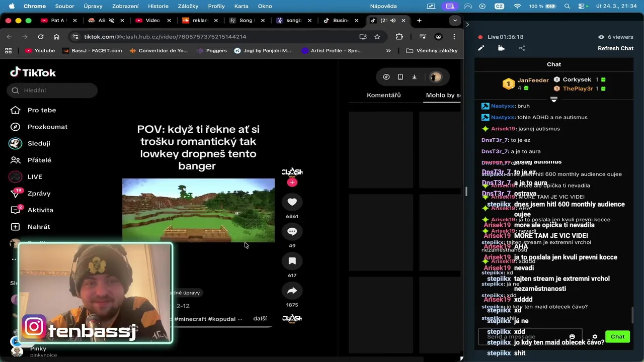Viewport: 644px width, 362px height.
Task: Click the Minecraft video thumbnail
Action: click(198, 210)
